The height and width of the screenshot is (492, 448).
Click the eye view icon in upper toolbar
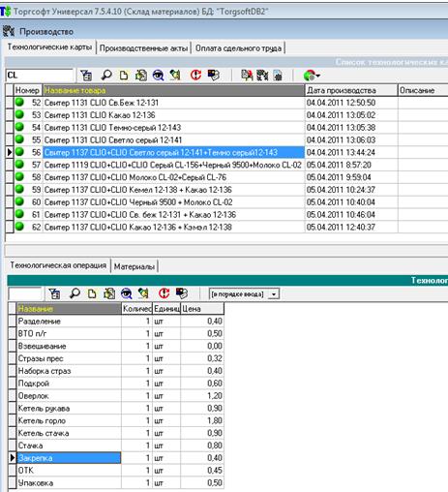(x=158, y=76)
